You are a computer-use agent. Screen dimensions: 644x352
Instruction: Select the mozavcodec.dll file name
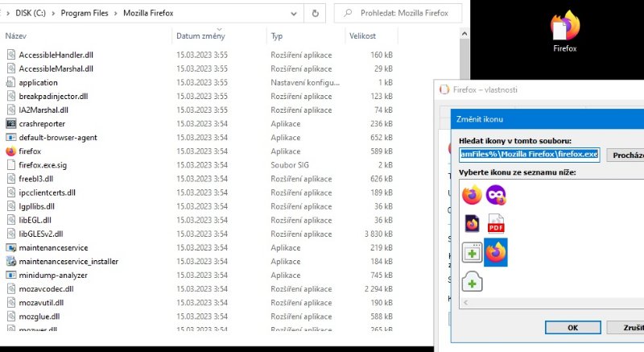[46, 288]
